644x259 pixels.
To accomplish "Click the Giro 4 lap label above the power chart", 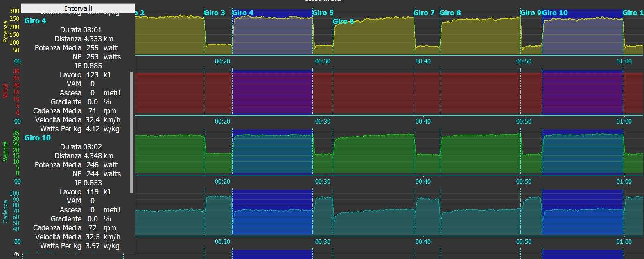I will [x=243, y=13].
